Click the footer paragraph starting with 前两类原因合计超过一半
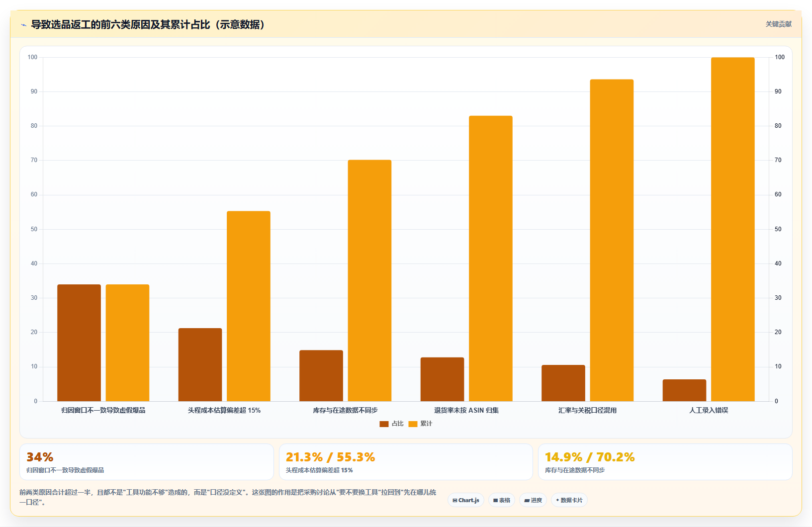The width and height of the screenshot is (812, 527). click(228, 497)
